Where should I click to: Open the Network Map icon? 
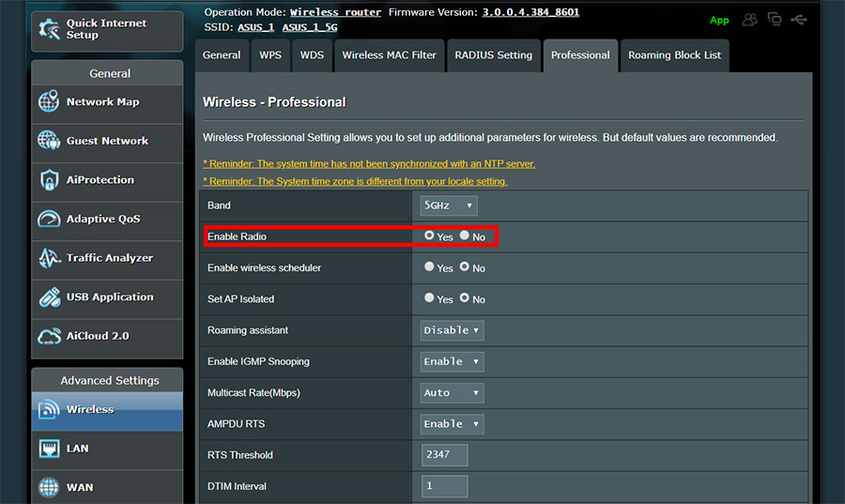49,101
